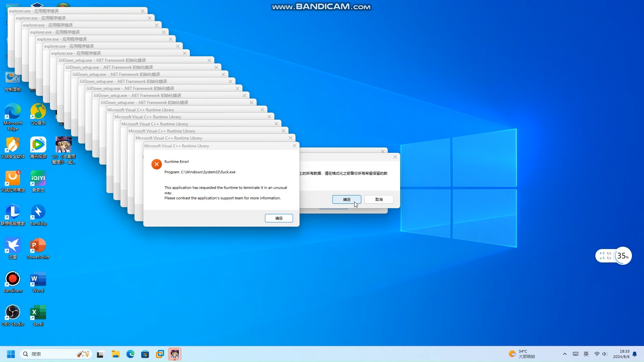Open the touch keyboard tray icon

click(576, 354)
